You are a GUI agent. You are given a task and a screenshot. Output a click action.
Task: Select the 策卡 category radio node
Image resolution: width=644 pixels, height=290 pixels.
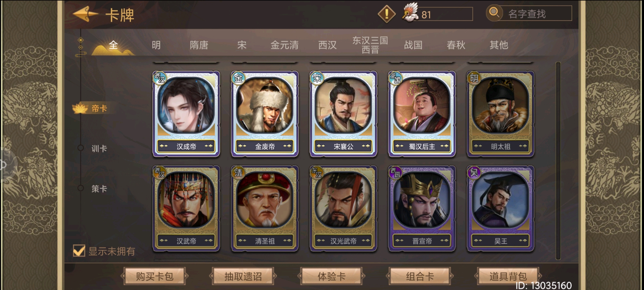click(x=80, y=188)
